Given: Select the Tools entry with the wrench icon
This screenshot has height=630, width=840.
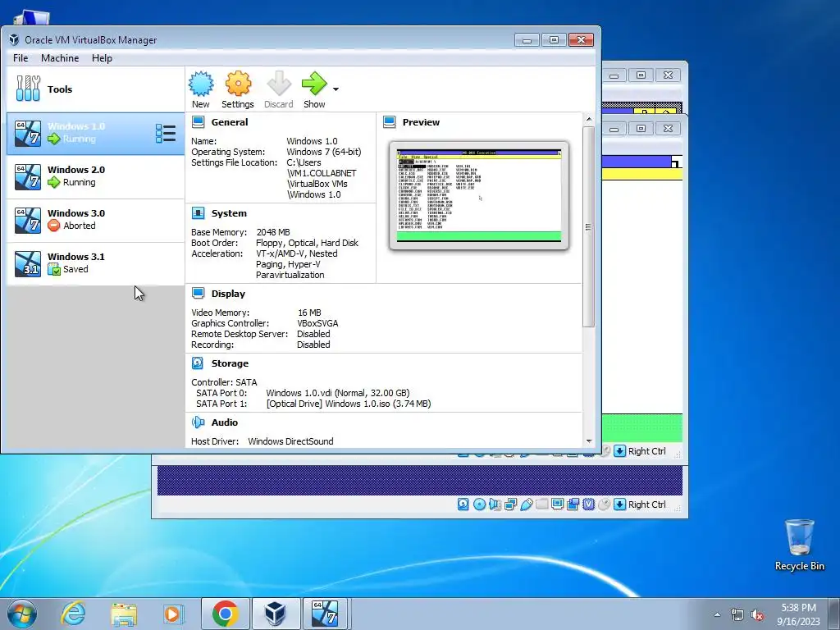Looking at the screenshot, I should coord(95,89).
